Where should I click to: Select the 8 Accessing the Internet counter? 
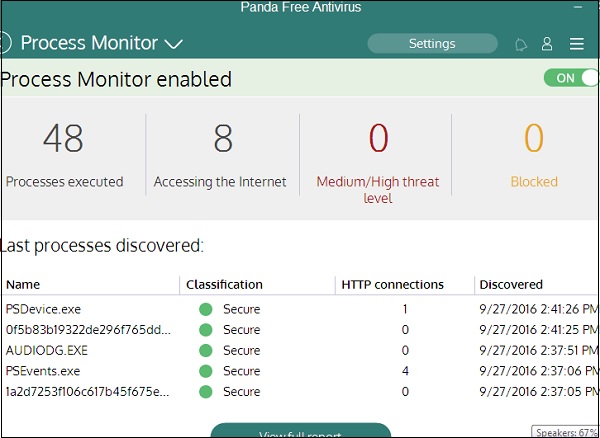tap(221, 155)
